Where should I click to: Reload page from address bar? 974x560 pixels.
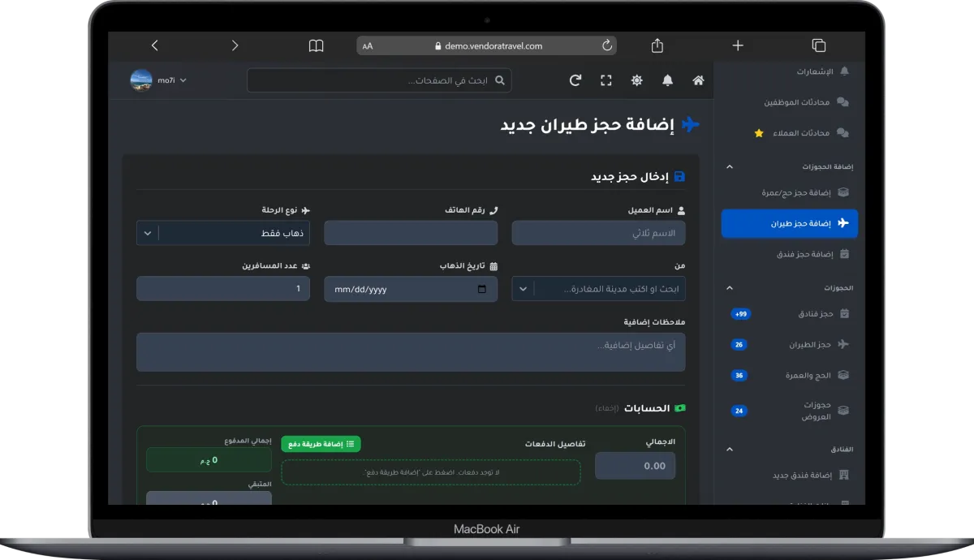click(x=607, y=45)
